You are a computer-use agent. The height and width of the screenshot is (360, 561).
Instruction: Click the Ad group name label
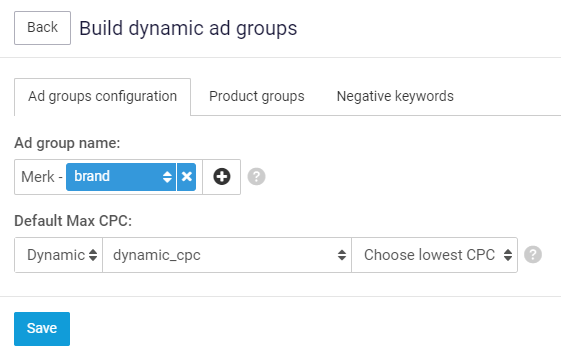point(67,143)
